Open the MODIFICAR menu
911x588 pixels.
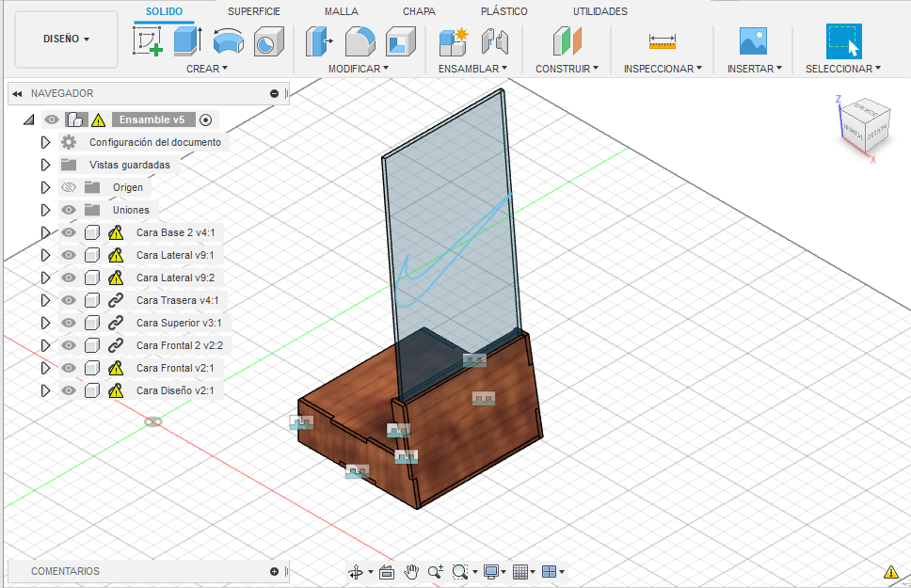point(357,69)
